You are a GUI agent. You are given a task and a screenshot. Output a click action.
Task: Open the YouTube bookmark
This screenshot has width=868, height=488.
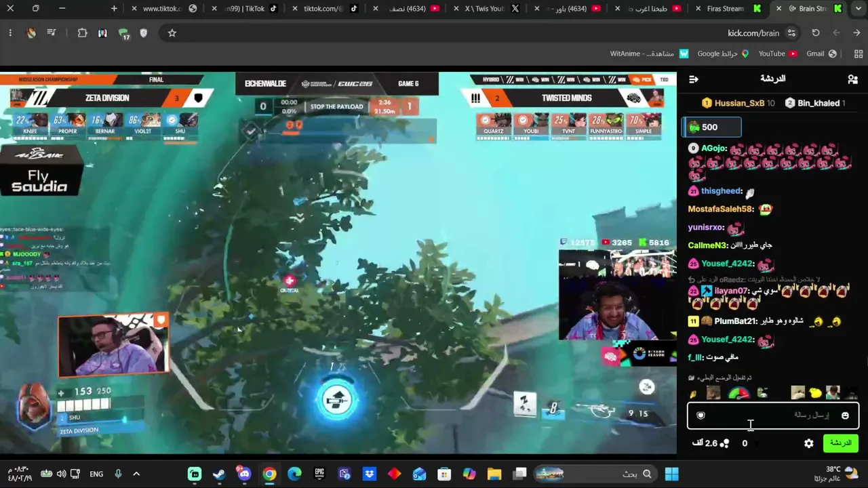point(778,54)
